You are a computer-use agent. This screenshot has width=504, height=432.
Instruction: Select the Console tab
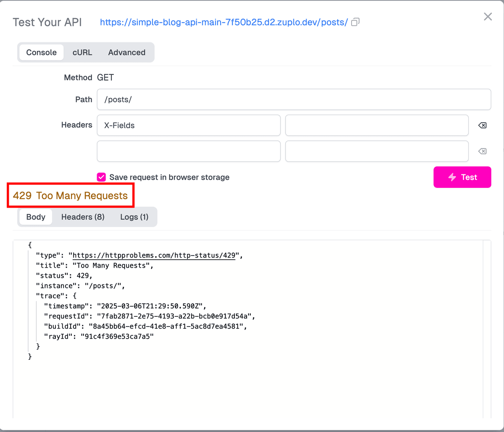coord(41,53)
